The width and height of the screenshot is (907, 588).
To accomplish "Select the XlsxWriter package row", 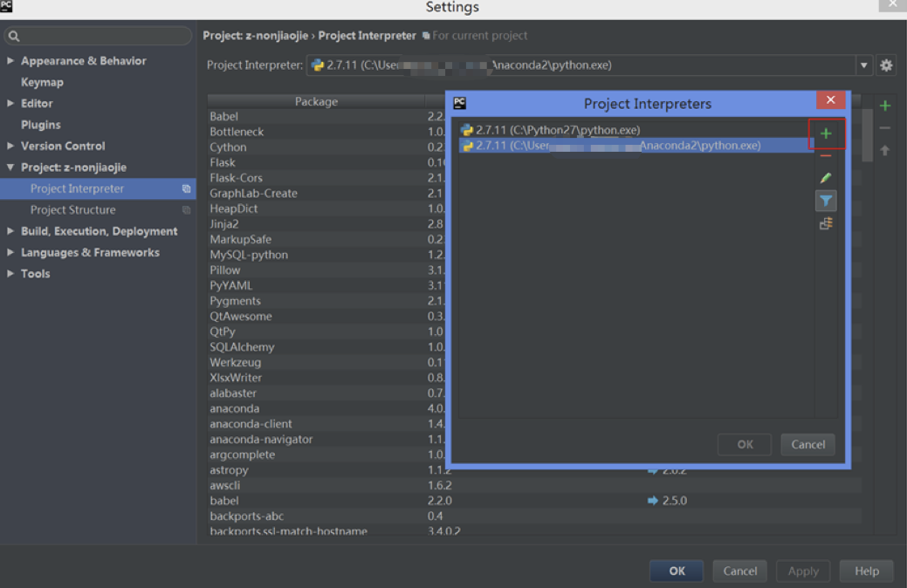I will click(x=326, y=378).
